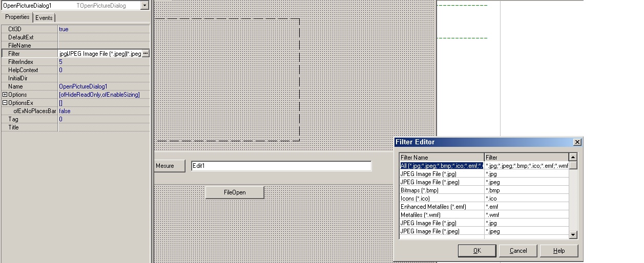Screen dimensions: 644x263
Task: Open Help from Filter Editor
Action: tap(559, 251)
